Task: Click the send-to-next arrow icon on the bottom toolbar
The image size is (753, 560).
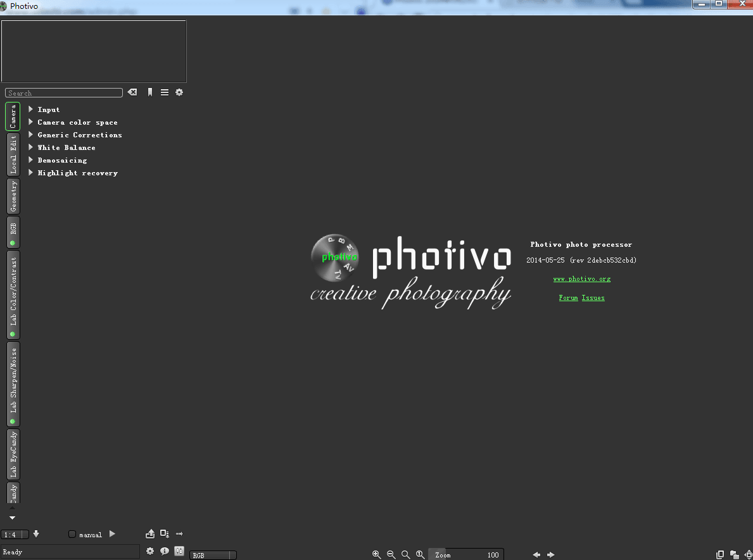Action: point(179,534)
